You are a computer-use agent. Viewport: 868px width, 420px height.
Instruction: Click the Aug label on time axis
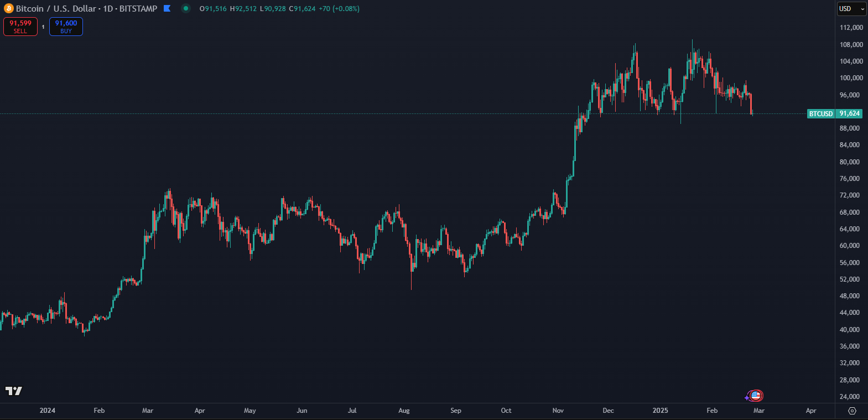click(404, 411)
